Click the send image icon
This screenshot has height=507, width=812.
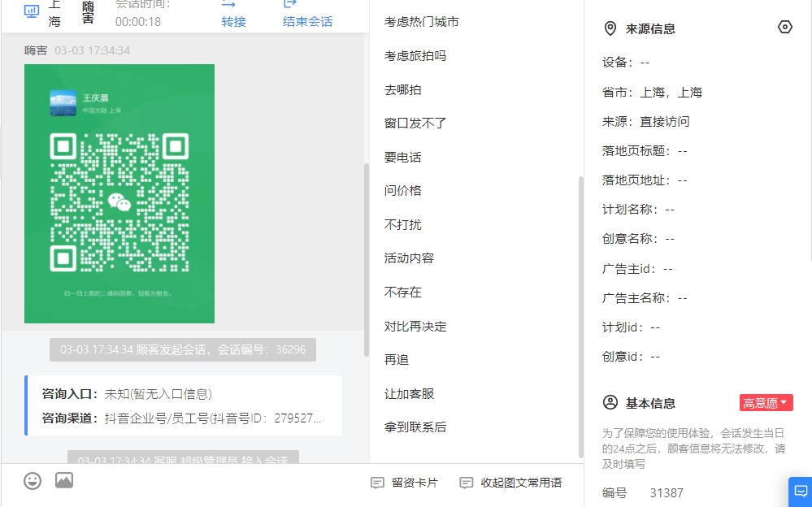(x=64, y=480)
